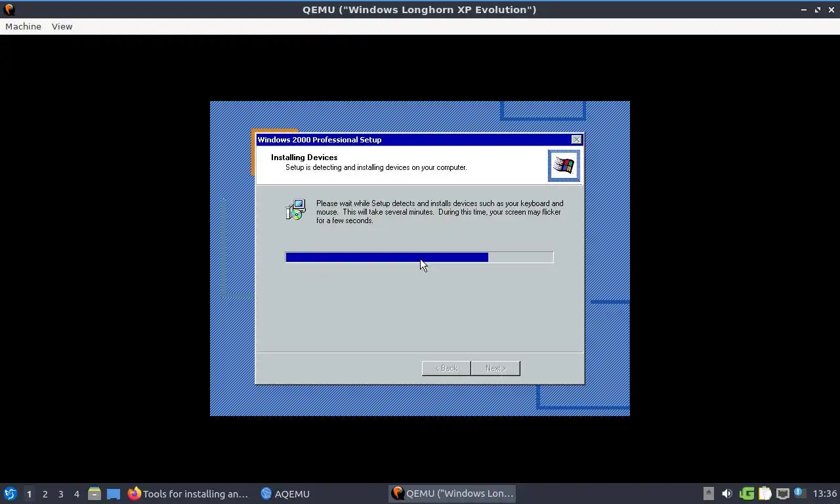Click the device installation progress bar
This screenshot has width=840, height=504.
(x=419, y=257)
